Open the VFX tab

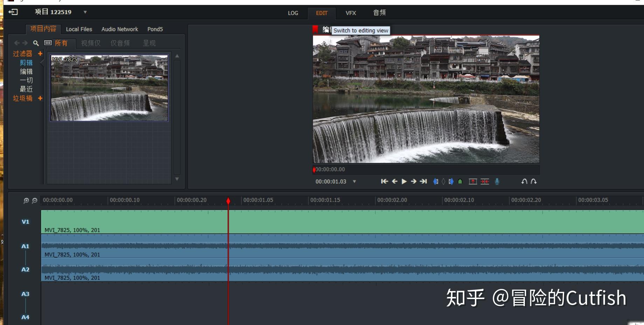pos(351,13)
